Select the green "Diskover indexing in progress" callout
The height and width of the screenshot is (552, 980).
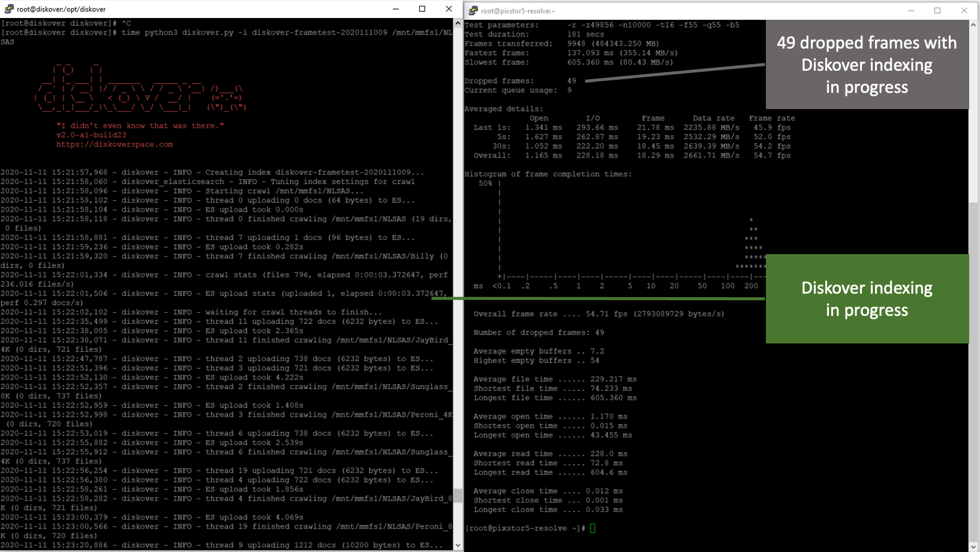pyautogui.click(x=867, y=298)
